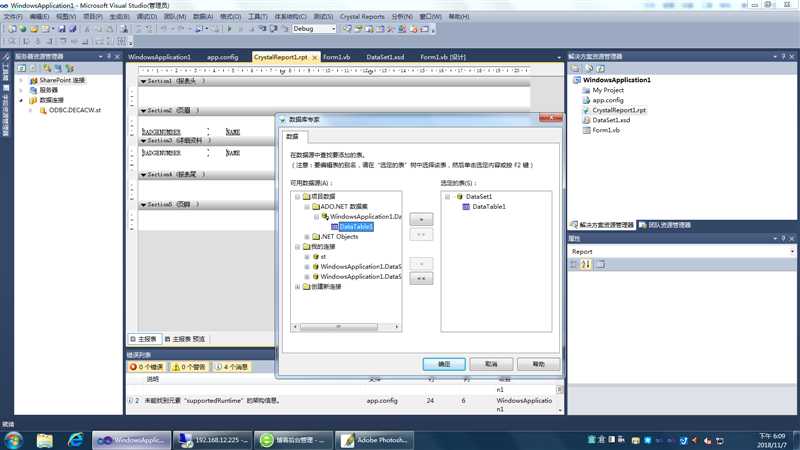Toggle the 0 errors filter button
800x450 pixels.
(146, 367)
